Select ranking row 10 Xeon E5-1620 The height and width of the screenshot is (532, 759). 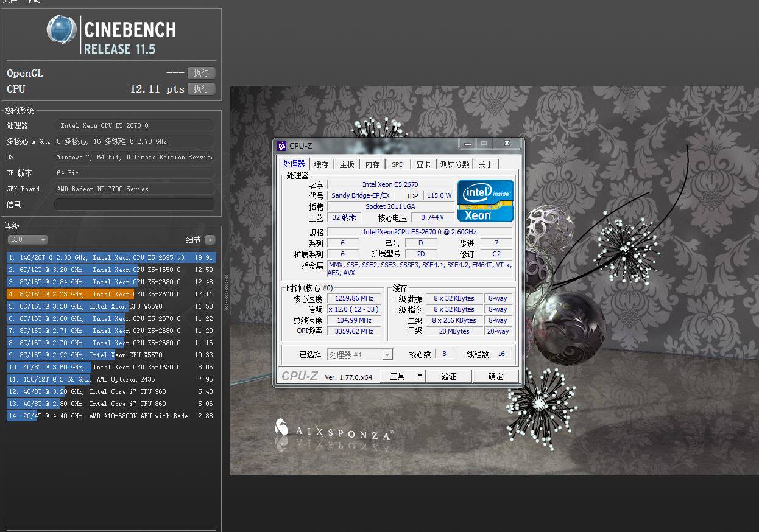[x=111, y=367]
